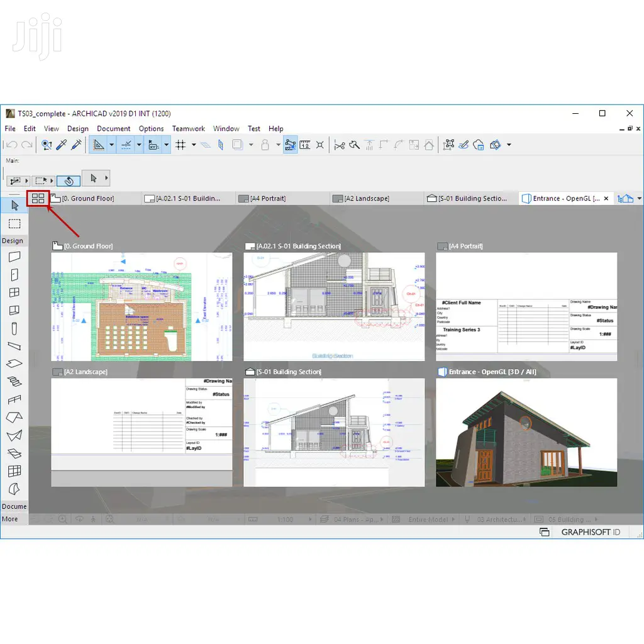Select the Marquee tool in toolbox
The width and height of the screenshot is (644, 644).
tap(14, 224)
